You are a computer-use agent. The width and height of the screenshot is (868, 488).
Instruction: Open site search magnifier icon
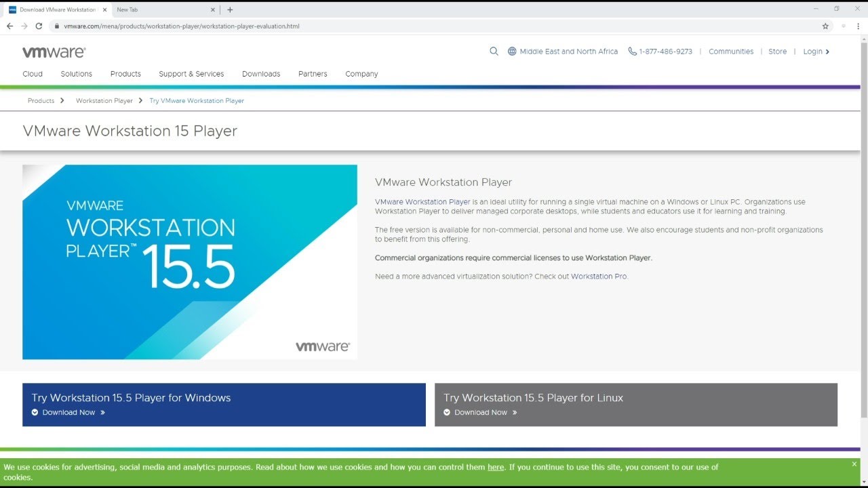[x=494, y=52]
